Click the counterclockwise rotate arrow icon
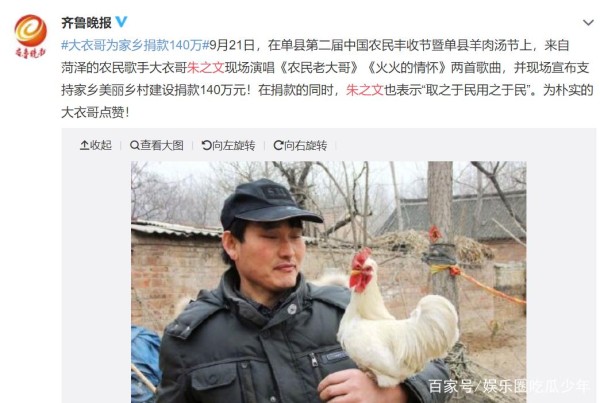This screenshot has height=403, width=600. (206, 145)
